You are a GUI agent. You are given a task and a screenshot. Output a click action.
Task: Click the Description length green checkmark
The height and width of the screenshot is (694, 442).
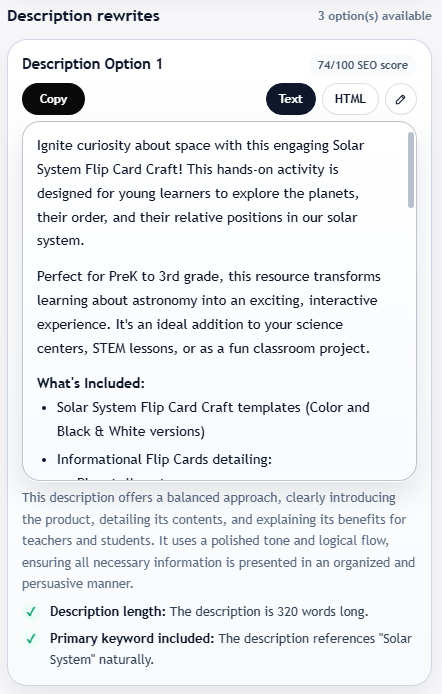click(x=31, y=612)
